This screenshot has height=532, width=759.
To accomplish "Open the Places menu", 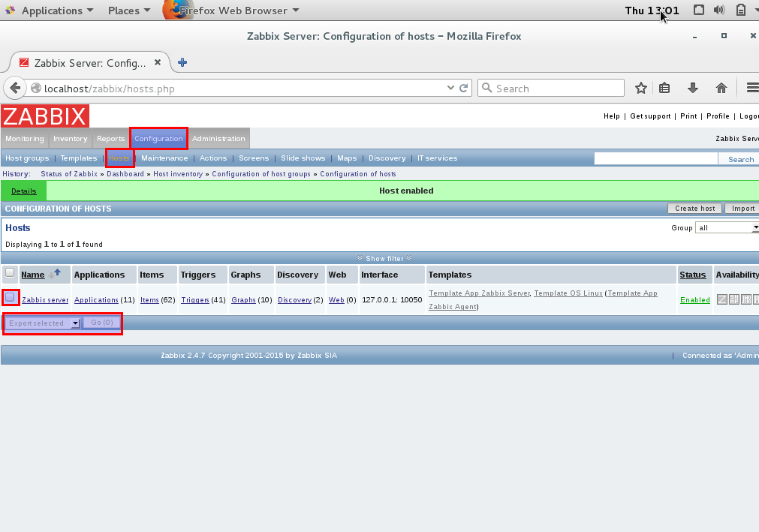I will coord(129,11).
